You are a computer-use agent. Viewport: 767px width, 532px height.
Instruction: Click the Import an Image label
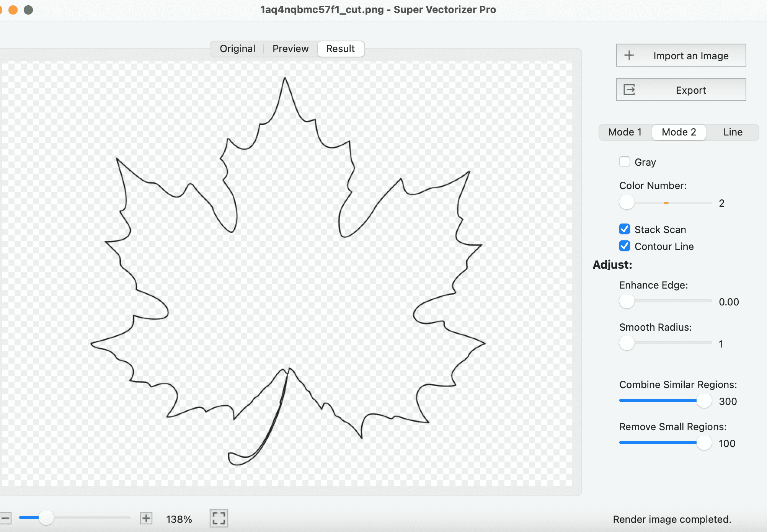click(x=691, y=56)
